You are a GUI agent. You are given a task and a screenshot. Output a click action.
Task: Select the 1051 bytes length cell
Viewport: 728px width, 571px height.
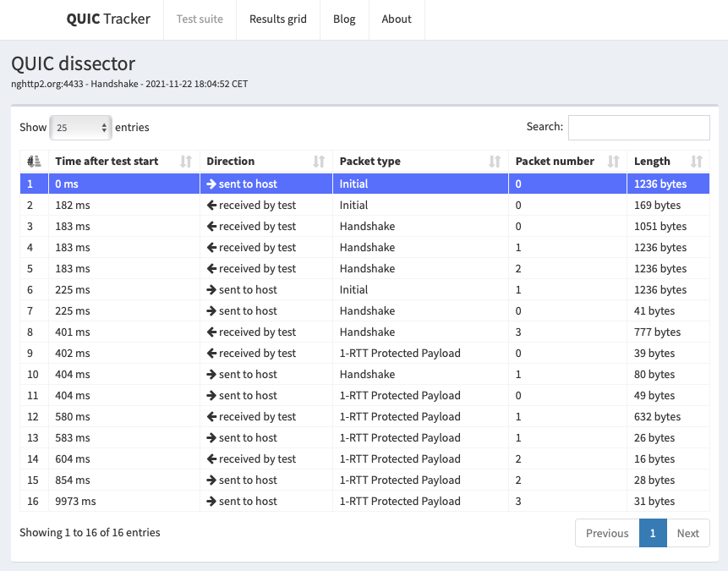pos(668,226)
